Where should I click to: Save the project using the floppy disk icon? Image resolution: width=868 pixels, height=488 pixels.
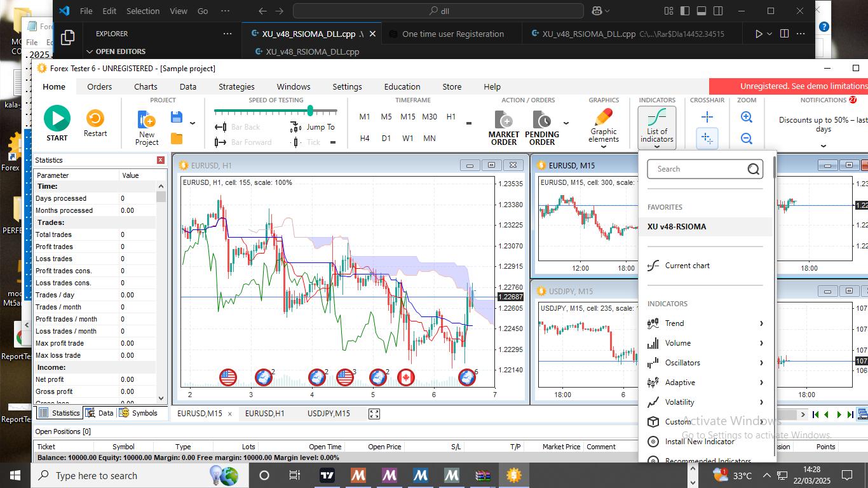click(x=177, y=117)
